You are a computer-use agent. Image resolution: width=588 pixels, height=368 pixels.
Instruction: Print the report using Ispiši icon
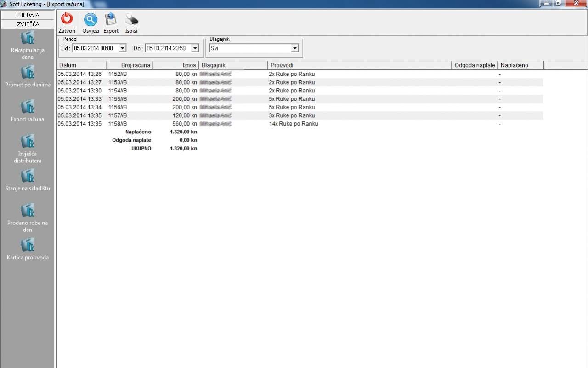(x=131, y=19)
